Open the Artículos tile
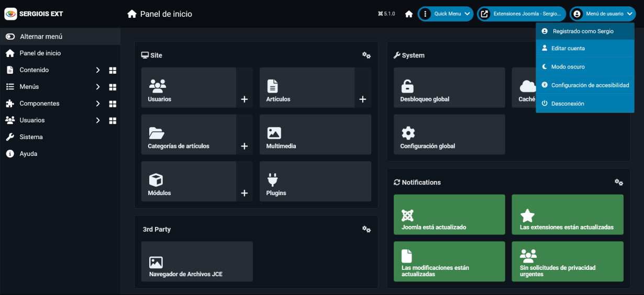 point(307,87)
